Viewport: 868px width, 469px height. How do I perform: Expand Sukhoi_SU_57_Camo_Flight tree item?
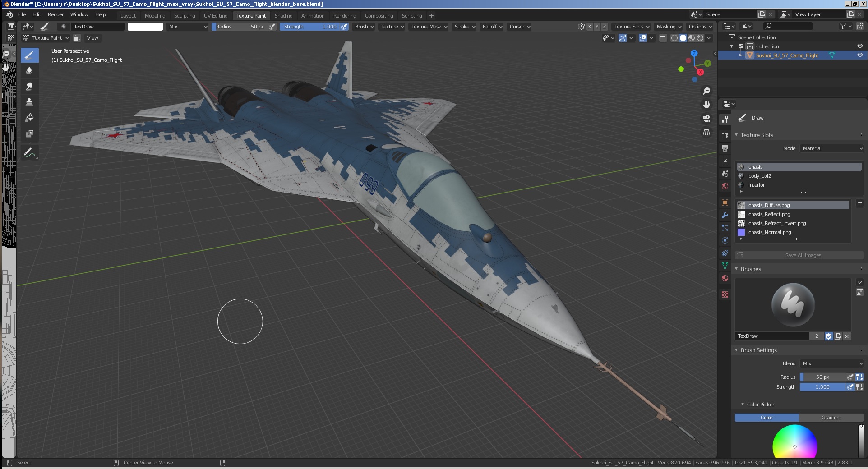(740, 55)
